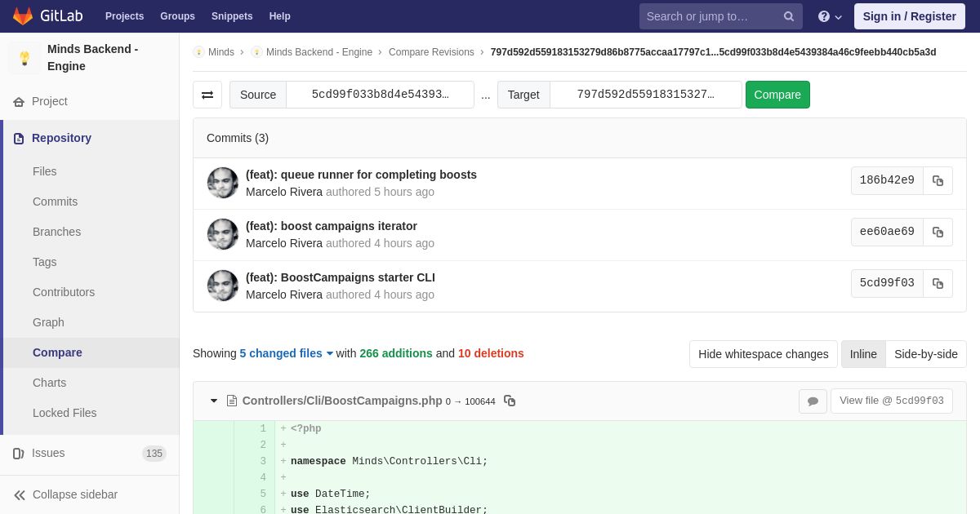Click Minds Backend - Engine breadcrumb link
The height and width of the screenshot is (514, 980).
point(319,52)
